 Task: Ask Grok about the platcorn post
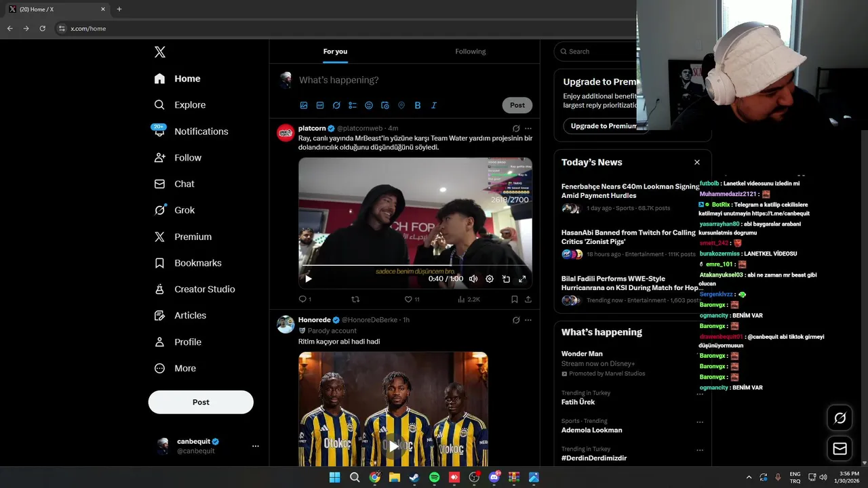[516, 129]
